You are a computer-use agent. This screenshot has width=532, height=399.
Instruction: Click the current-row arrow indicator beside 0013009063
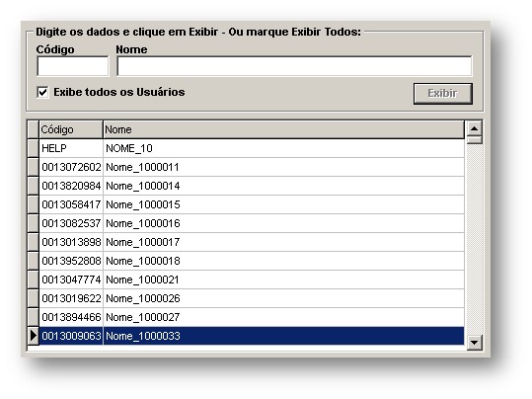(x=34, y=336)
